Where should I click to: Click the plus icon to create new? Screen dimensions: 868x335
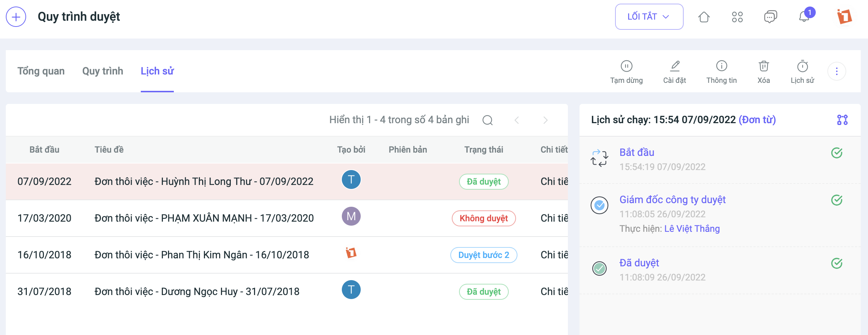16,17
